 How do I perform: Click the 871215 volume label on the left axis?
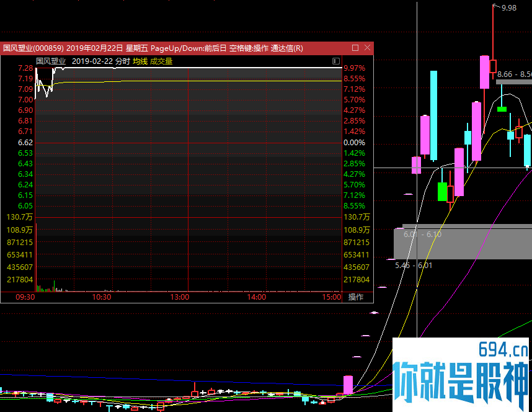click(20, 243)
